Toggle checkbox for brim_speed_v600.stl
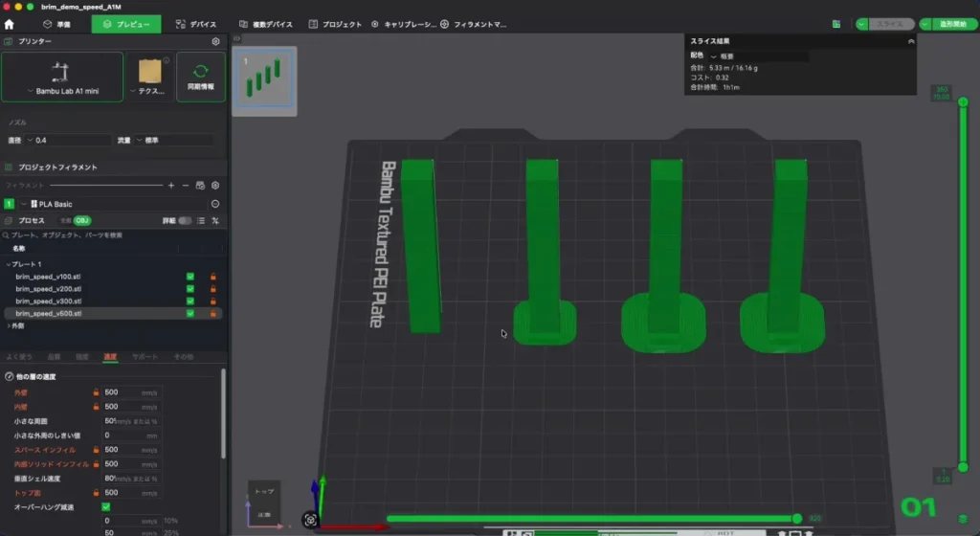This screenshot has width=980, height=536. [190, 314]
